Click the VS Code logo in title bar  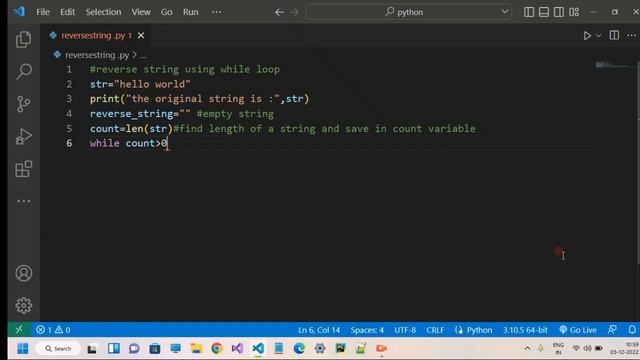(x=19, y=11)
